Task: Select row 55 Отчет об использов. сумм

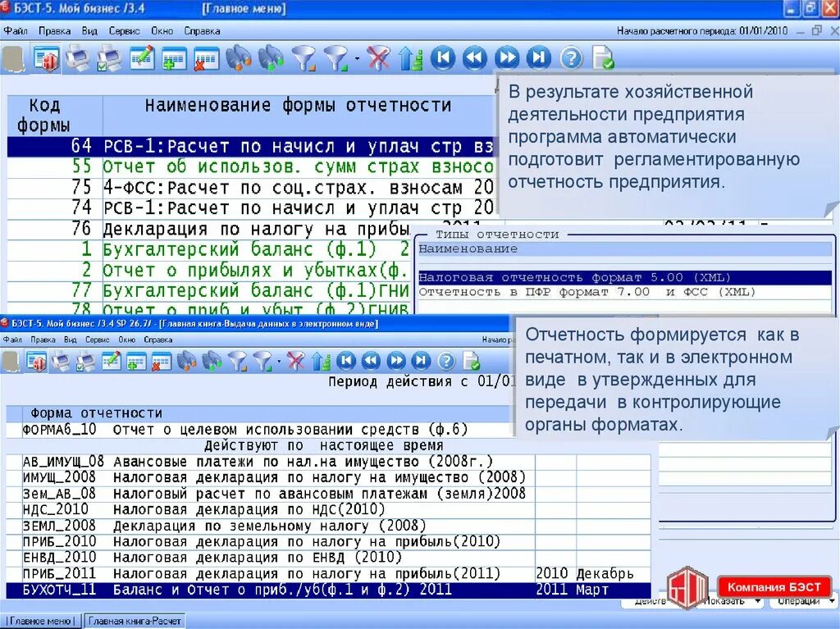Action: [251, 167]
